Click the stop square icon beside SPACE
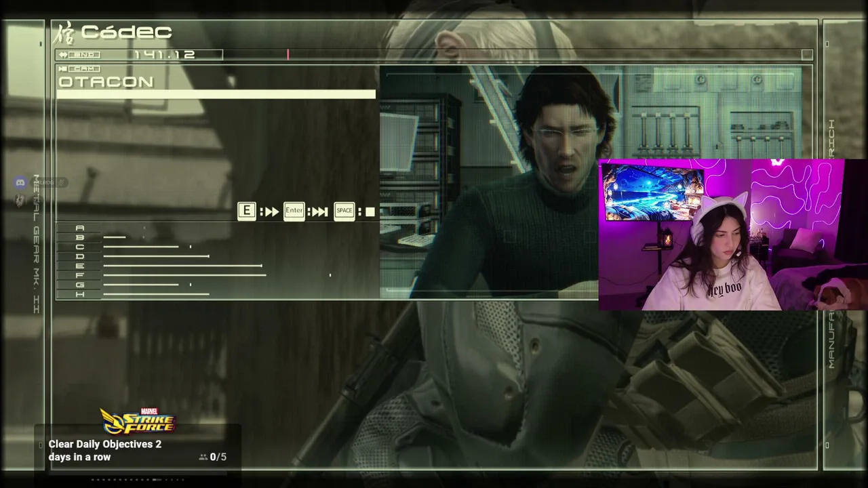 click(370, 211)
